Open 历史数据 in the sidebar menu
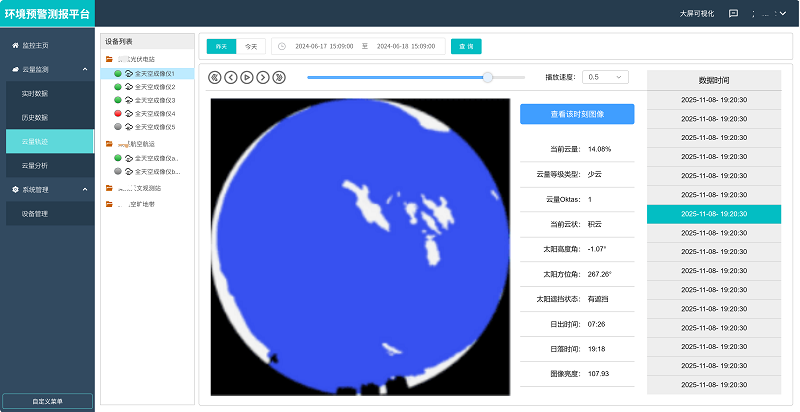This screenshot has width=800, height=412. point(35,117)
